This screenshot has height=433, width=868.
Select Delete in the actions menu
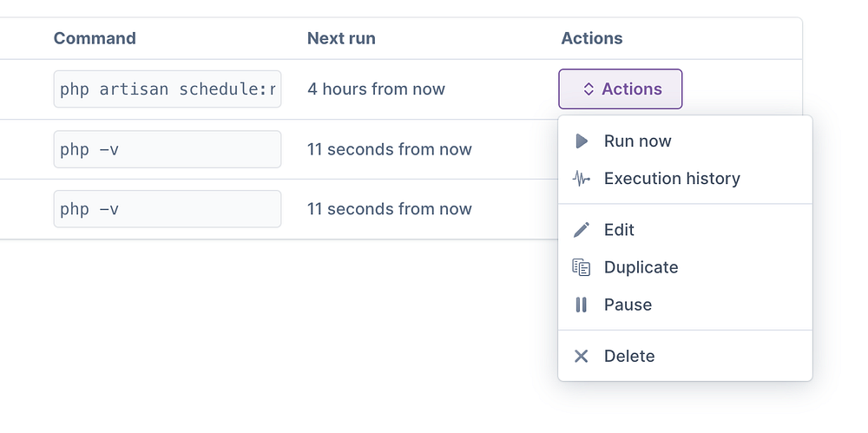629,356
